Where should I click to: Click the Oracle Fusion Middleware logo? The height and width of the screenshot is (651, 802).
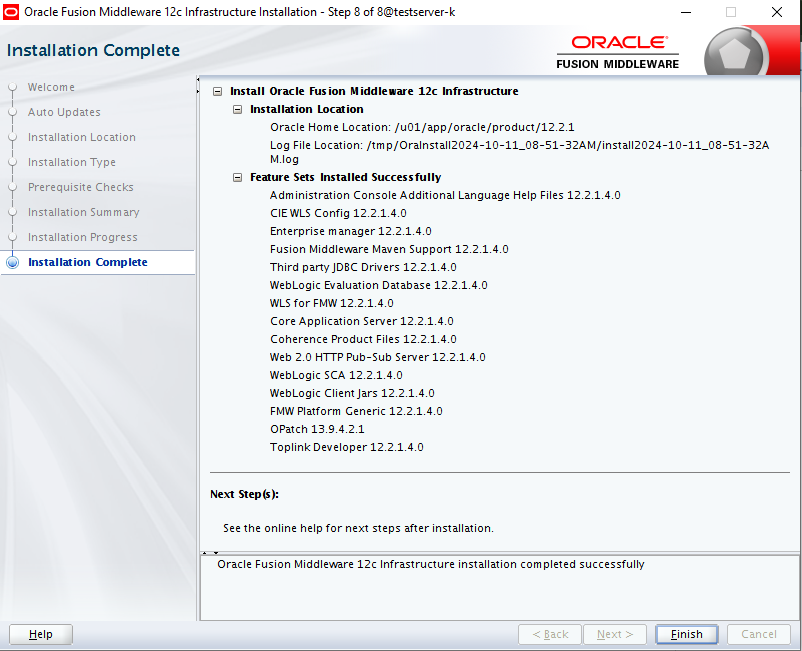click(618, 52)
